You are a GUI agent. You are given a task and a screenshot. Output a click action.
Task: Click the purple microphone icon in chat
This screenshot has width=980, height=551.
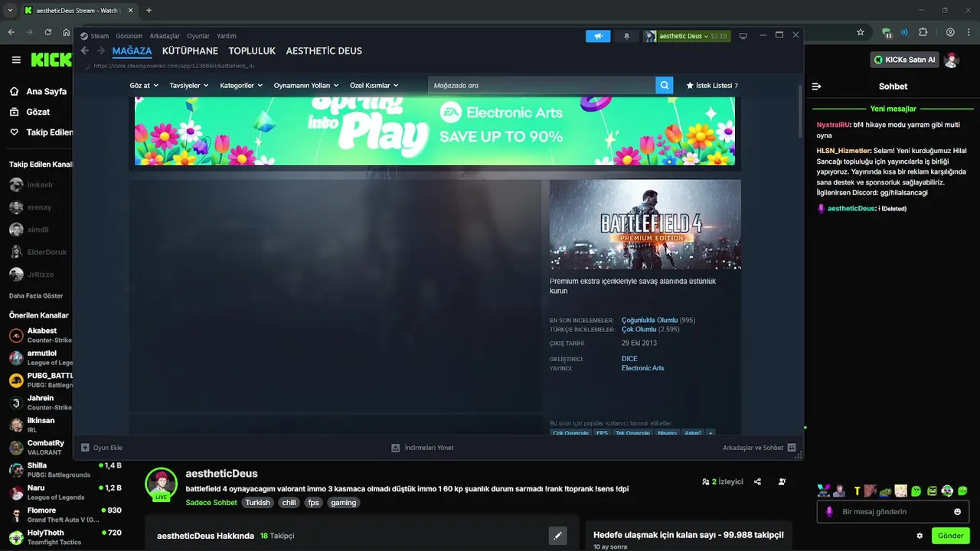tap(829, 511)
